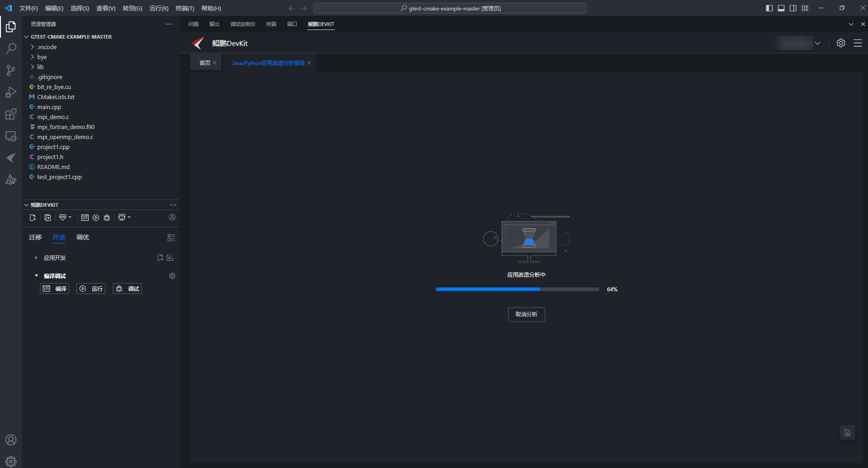Viewport: 868px width, 468px height.
Task: Go back using navigation arrow
Action: (x=291, y=8)
